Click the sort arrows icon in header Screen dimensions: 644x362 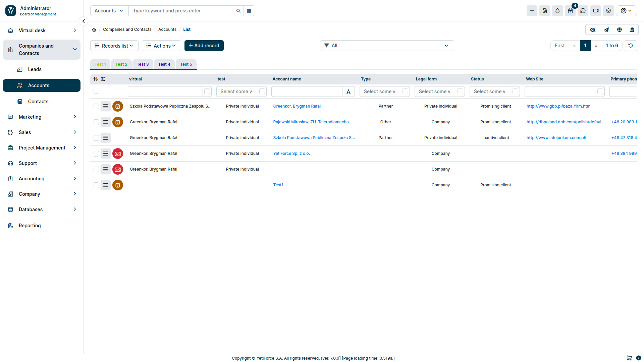click(96, 79)
